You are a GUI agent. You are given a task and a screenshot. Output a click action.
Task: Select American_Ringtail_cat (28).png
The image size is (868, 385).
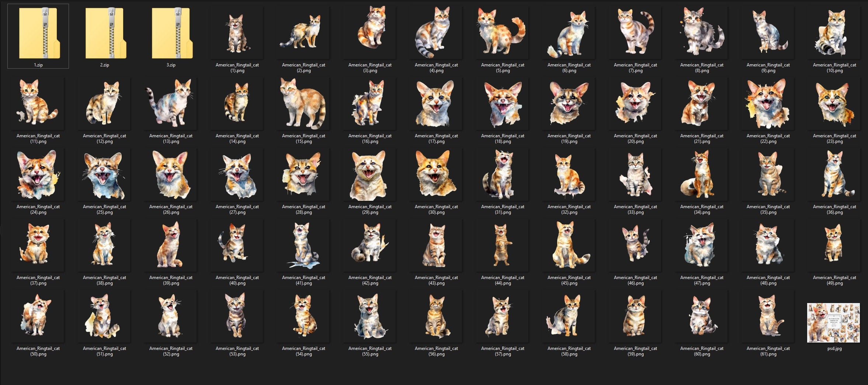click(302, 174)
